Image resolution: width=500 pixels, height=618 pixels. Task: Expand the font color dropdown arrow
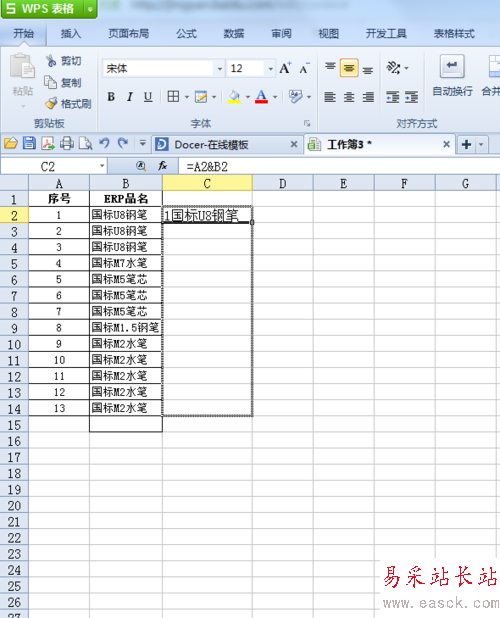pos(275,97)
